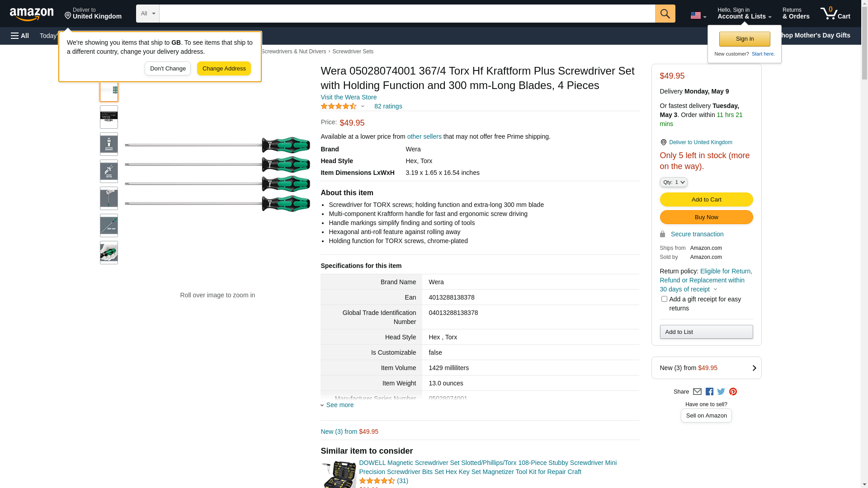Click the Add to Cart button

[706, 200]
